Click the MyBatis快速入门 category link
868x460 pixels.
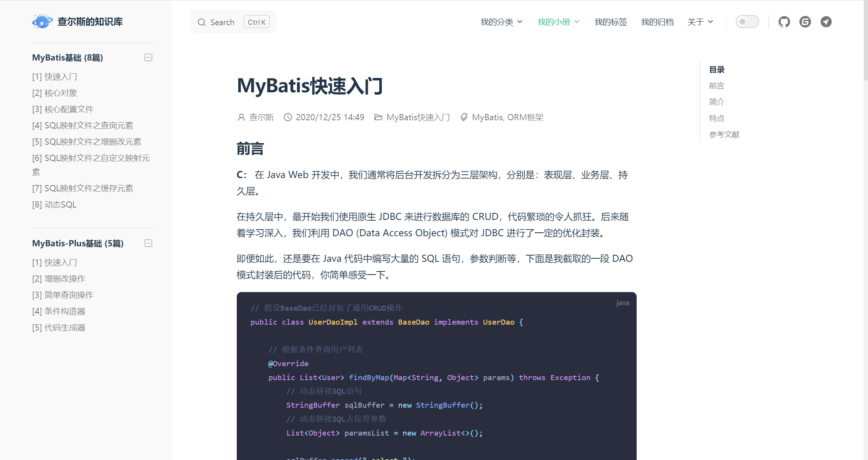tap(418, 117)
